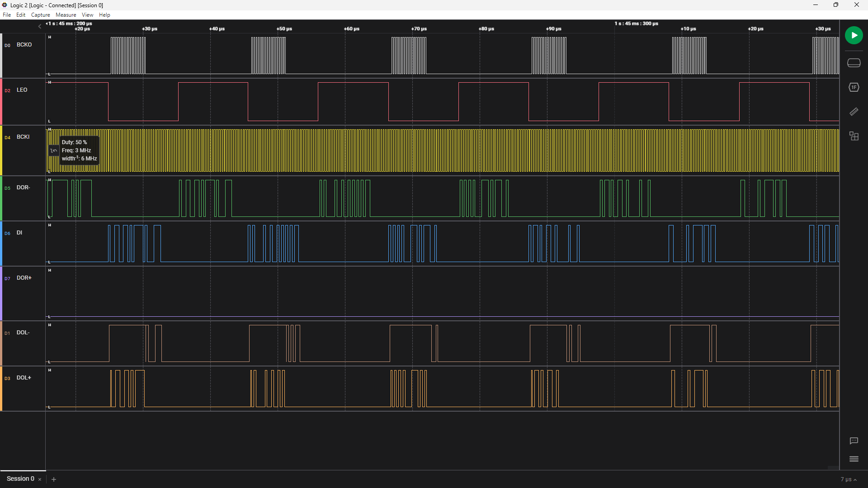This screenshot has width=868, height=488.
Task: Click the D0 channel number
Action: [x=7, y=46]
